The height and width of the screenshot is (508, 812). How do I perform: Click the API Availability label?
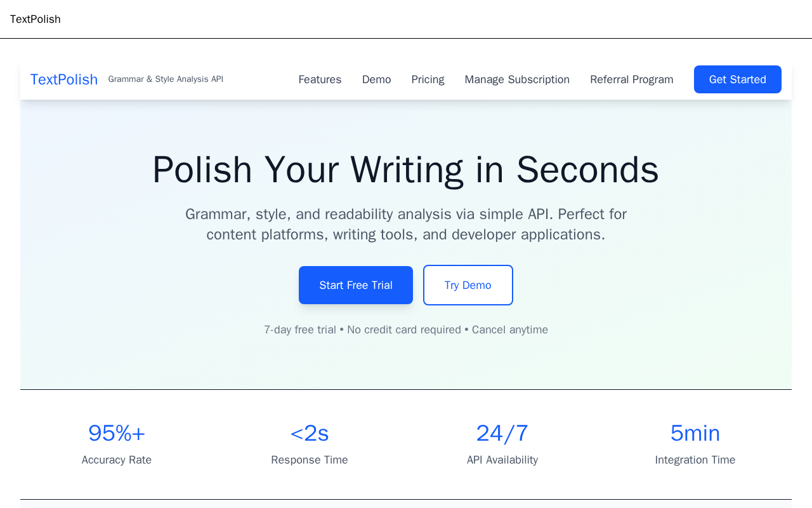click(502, 460)
